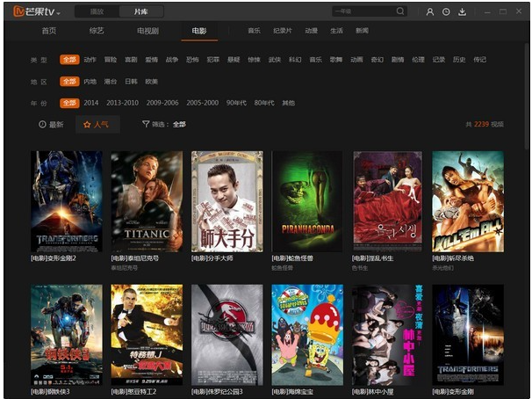Click the search input field
Viewport: 532px width, 399px height.
pos(363,11)
